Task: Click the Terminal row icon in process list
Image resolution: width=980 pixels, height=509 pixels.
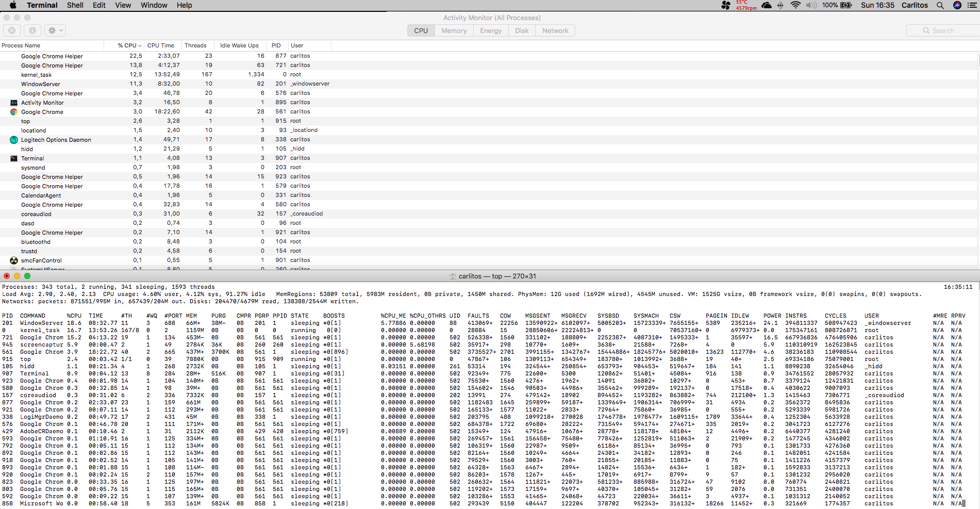Action: coord(14,158)
